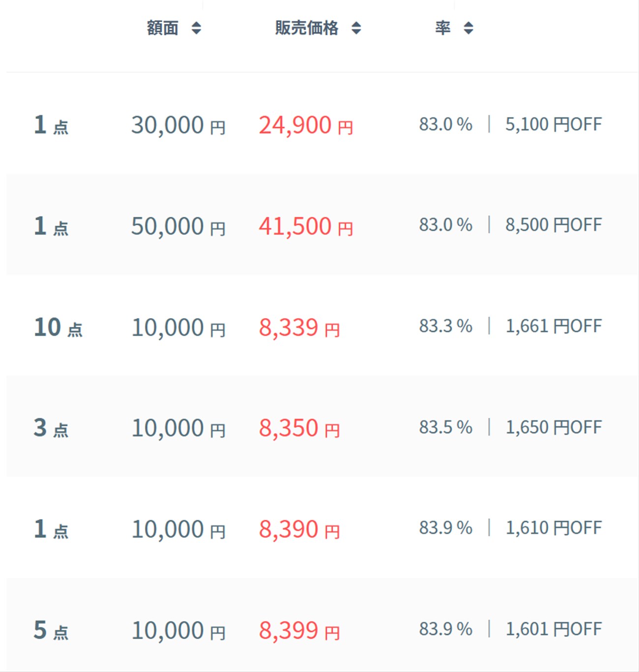This screenshot has width=639, height=672.
Task: Choose the 8,350 円 sale price
Action: tap(299, 428)
